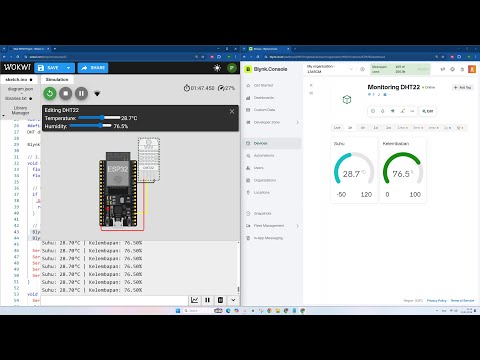The image size is (480, 360).
Task: Adjust the DHT22 Temperature slider
Action: point(99,118)
